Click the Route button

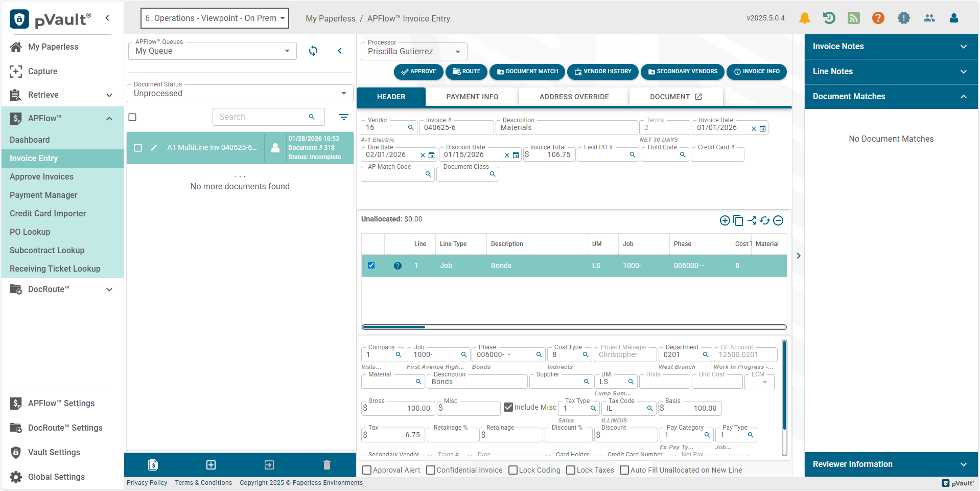(x=466, y=72)
